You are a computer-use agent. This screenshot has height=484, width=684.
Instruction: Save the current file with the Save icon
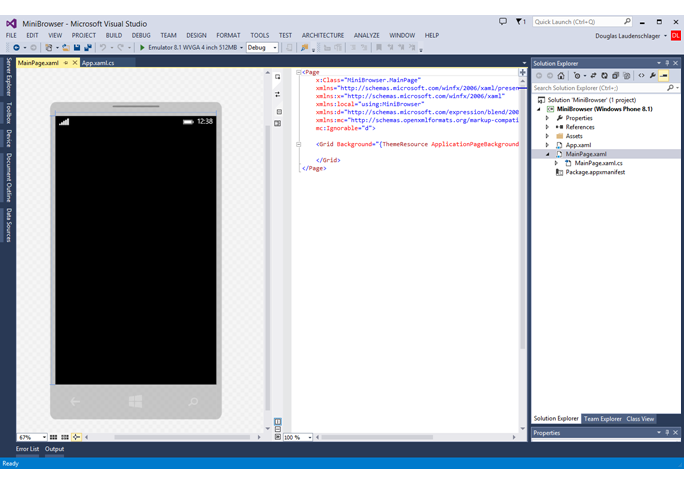[x=77, y=48]
